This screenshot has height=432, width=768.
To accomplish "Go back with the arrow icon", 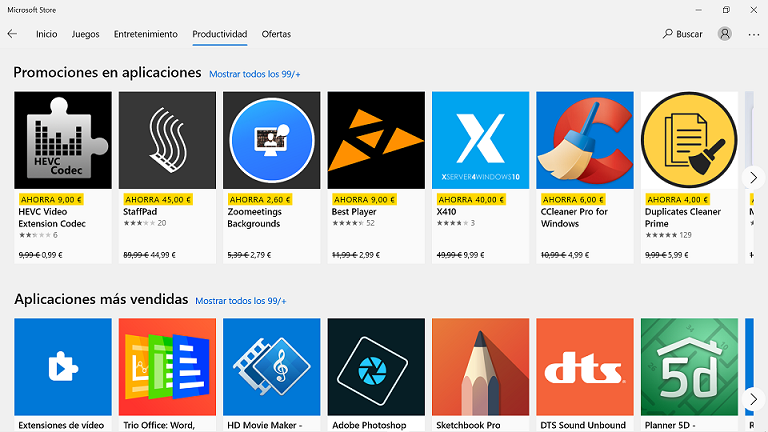I will 12,34.
